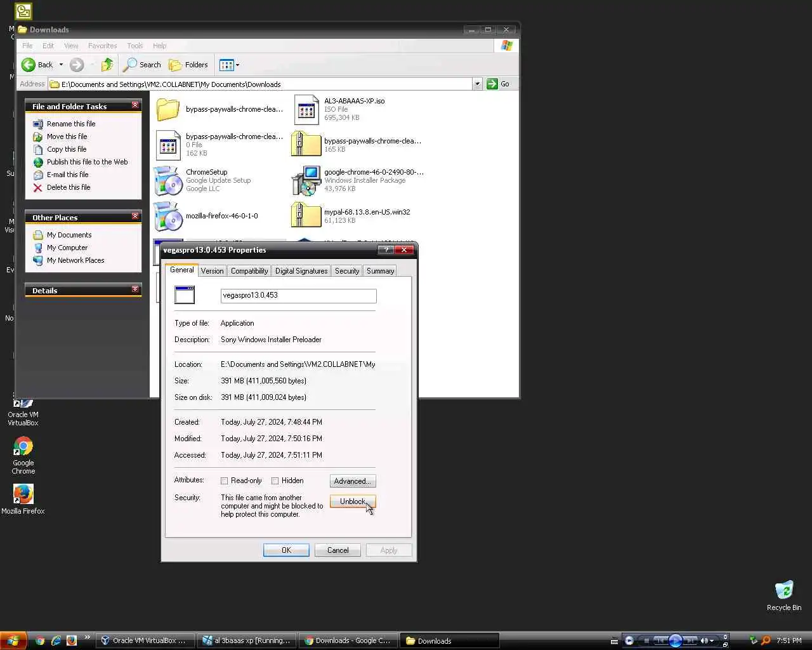
Task: Select the ChromeSetup installer icon
Action: (168, 180)
